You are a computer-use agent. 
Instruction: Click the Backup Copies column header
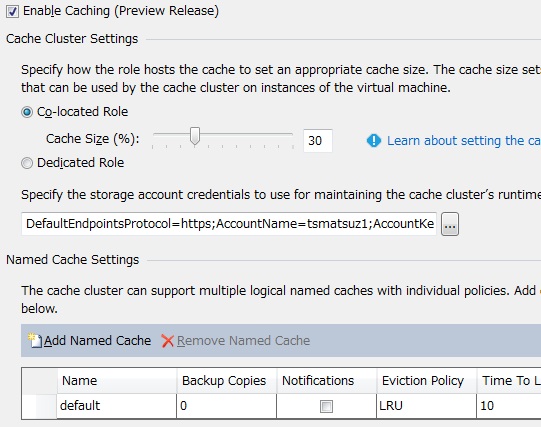click(227, 381)
